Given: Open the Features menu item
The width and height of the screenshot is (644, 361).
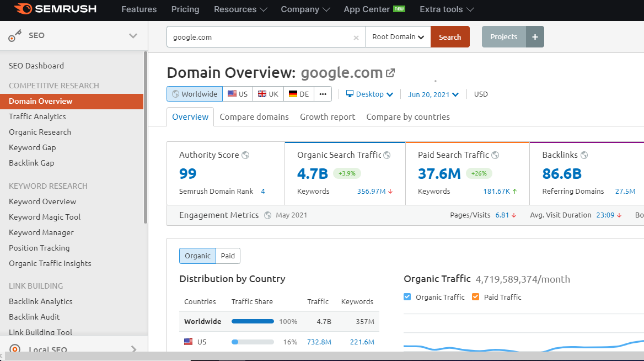Looking at the screenshot, I should click(139, 9).
